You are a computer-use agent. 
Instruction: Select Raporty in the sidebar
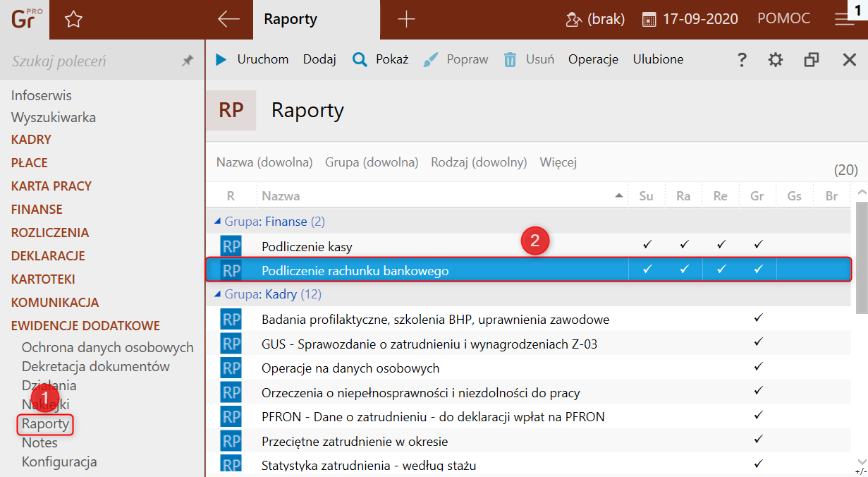tap(45, 424)
